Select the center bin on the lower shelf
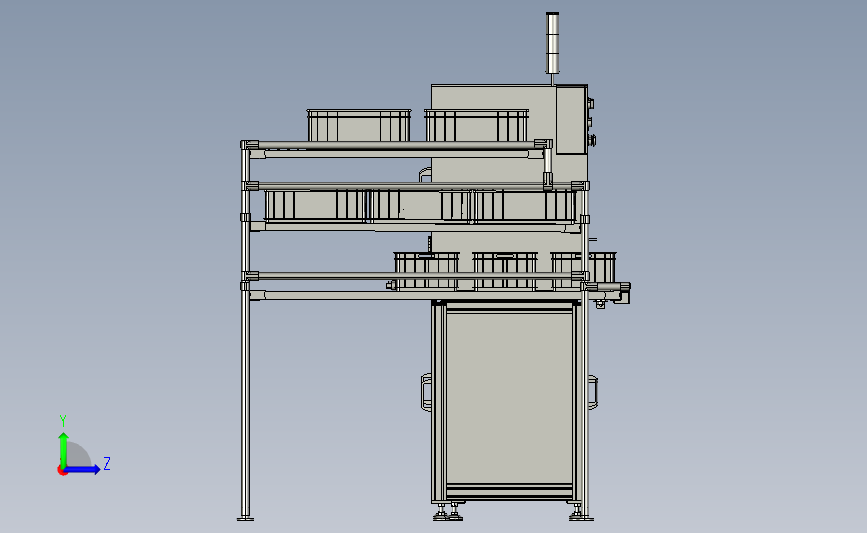 504,271
